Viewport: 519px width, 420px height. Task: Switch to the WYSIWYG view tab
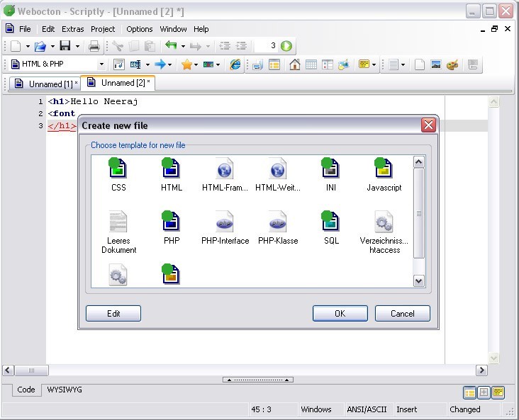65,390
